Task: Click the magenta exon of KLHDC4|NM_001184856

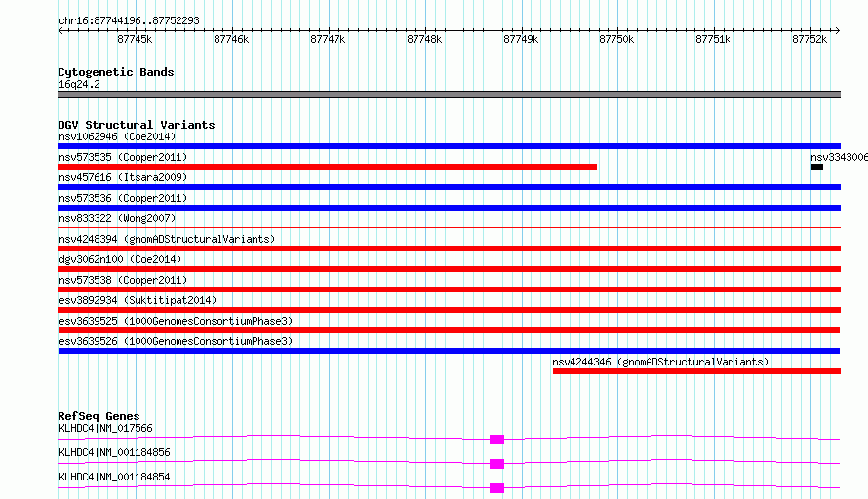Action: click(497, 464)
